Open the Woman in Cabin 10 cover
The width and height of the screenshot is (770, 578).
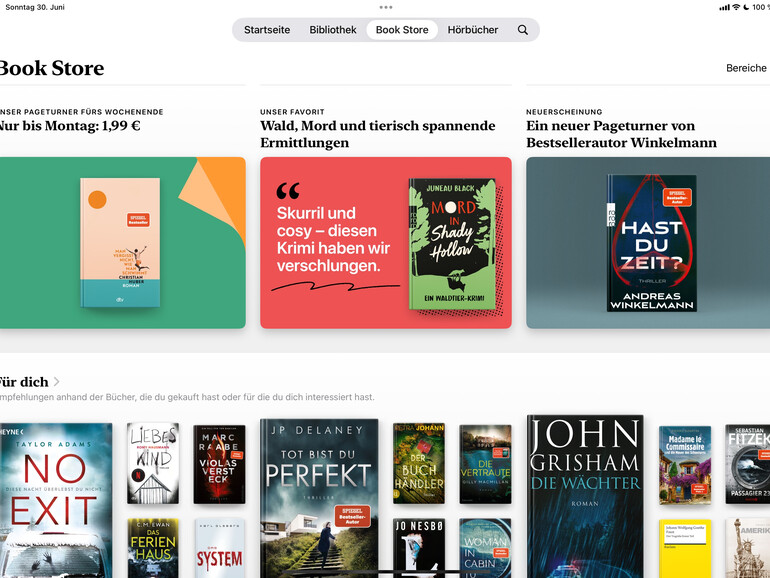pyautogui.click(x=485, y=548)
